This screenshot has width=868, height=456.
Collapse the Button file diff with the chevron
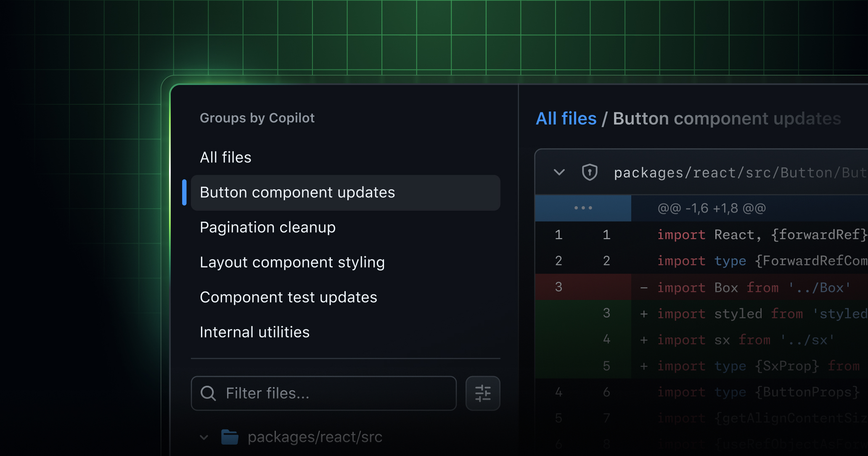pyautogui.click(x=558, y=172)
